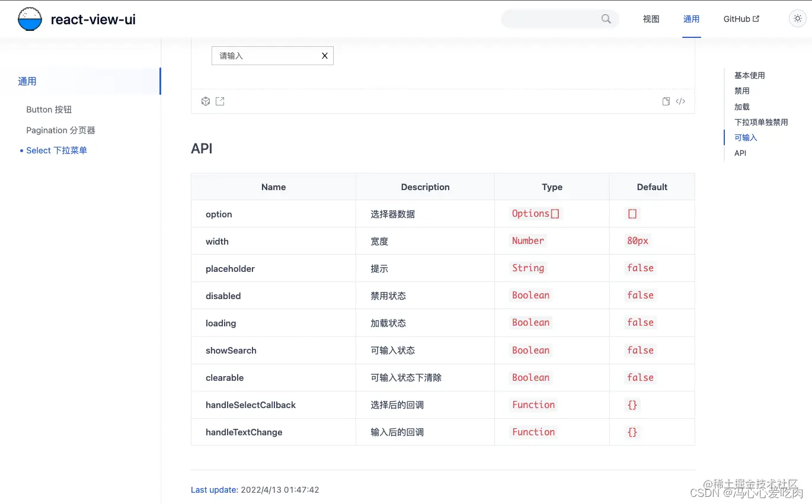
Task: Open Pagination 分页器 sidebar page
Action: (60, 130)
